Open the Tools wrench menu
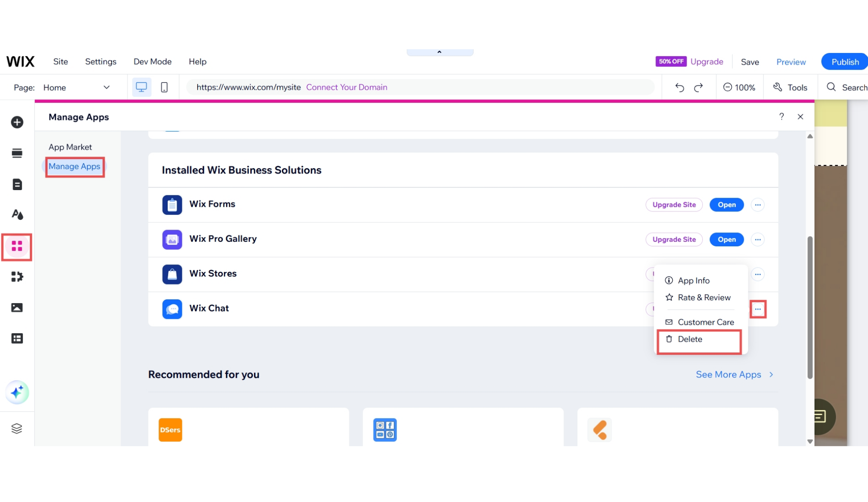 [790, 87]
